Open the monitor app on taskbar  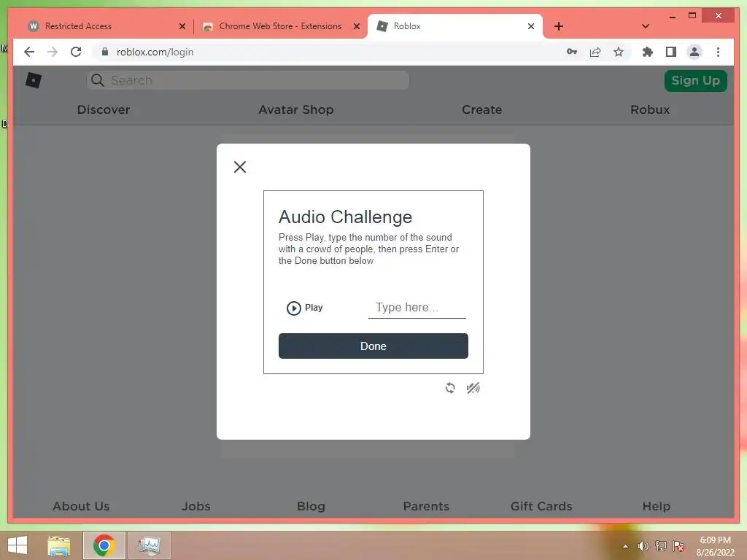point(149,545)
